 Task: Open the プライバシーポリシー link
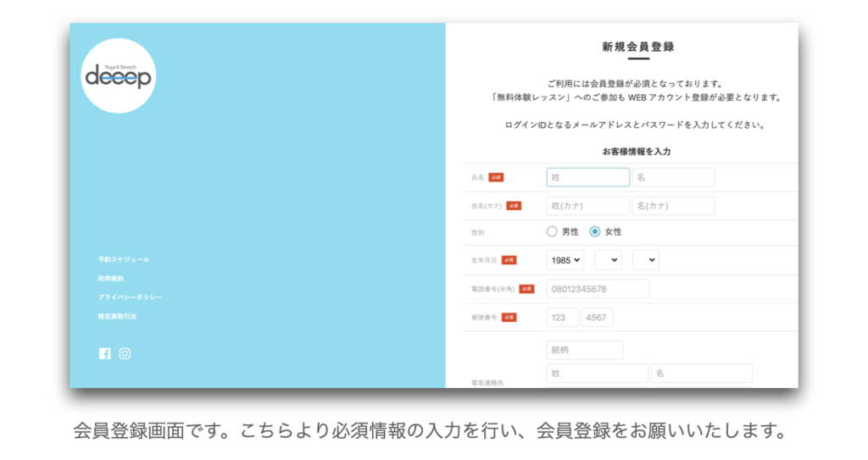click(130, 297)
